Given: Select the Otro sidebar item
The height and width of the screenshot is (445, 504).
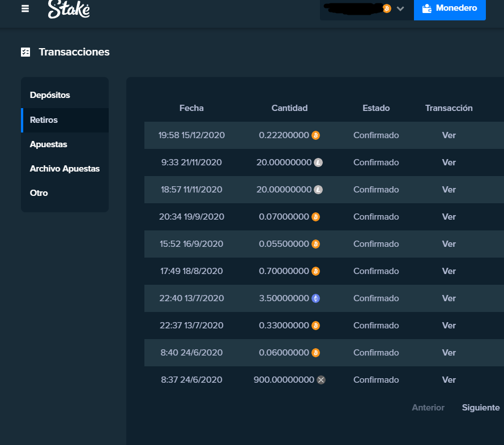Looking at the screenshot, I should [39, 193].
